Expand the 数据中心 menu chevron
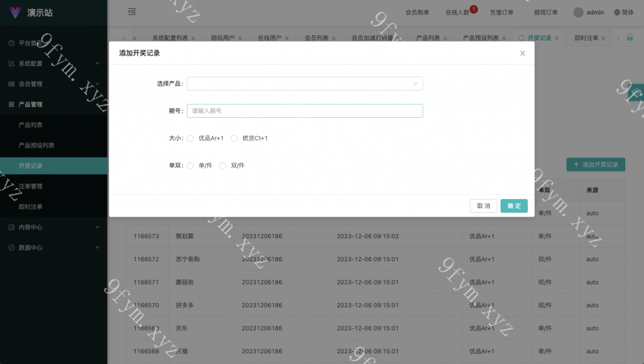The height and width of the screenshot is (364, 644). coord(97,247)
